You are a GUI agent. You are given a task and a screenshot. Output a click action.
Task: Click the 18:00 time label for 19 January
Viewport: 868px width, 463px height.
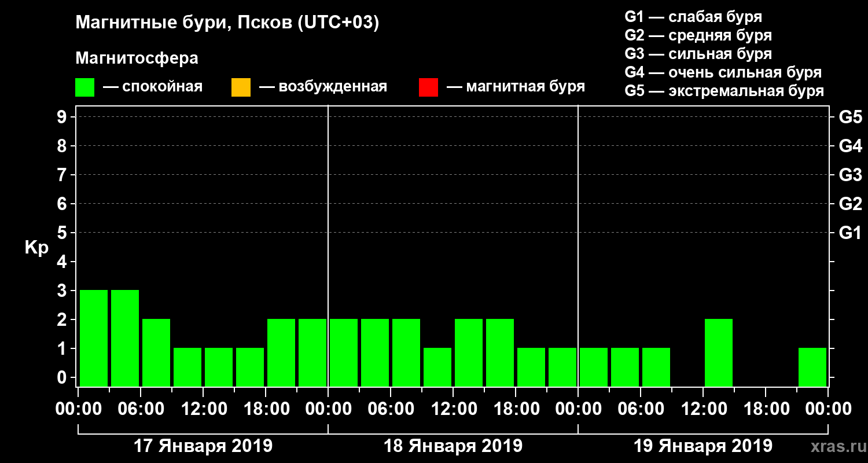(766, 409)
